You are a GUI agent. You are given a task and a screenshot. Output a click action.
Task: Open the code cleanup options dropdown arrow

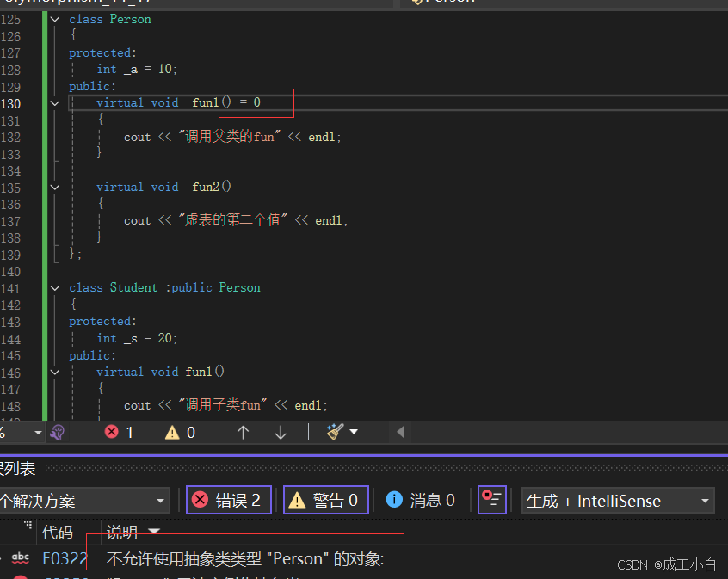tap(354, 432)
